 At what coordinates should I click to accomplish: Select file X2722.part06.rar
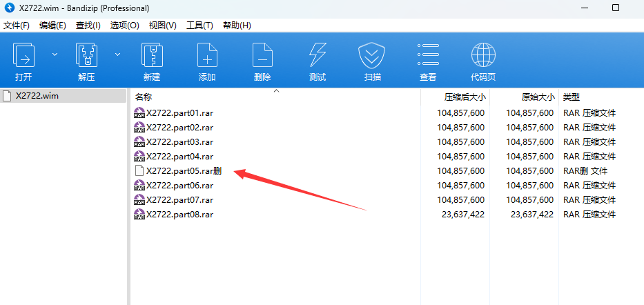pos(179,186)
